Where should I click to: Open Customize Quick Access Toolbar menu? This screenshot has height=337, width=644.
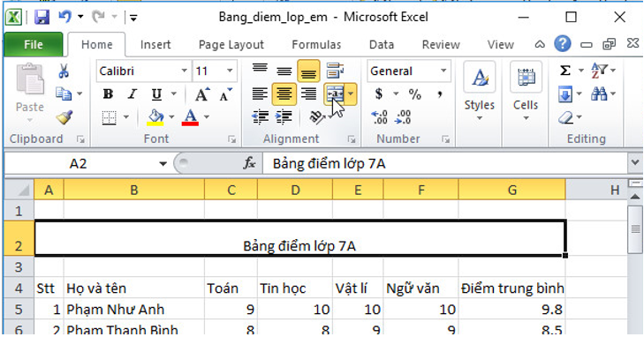pyautogui.click(x=133, y=18)
